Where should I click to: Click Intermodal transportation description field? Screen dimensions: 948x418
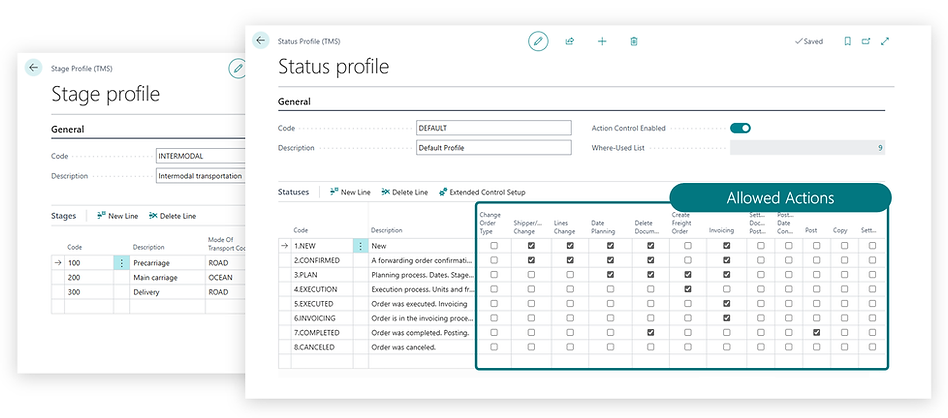pyautogui.click(x=201, y=176)
